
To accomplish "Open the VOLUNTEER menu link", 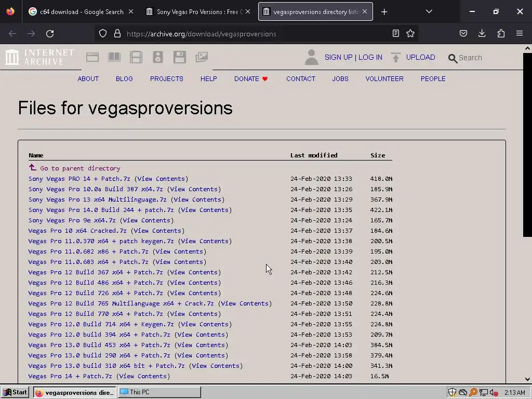I will pos(384,79).
